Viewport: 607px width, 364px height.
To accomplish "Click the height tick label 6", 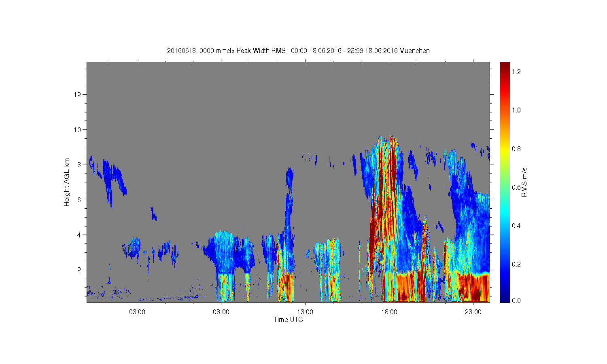I will point(79,200).
